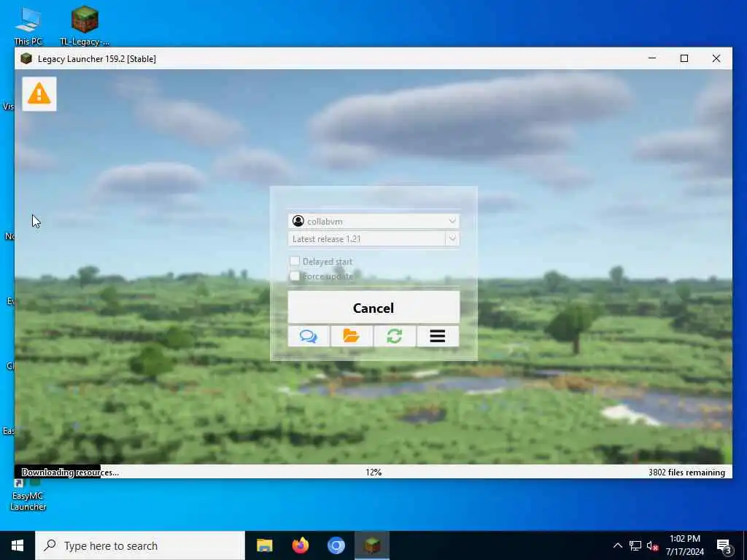Screen dimensions: 747x560
Task: Click the account avatar icon beside collabvm
Action: (x=298, y=221)
